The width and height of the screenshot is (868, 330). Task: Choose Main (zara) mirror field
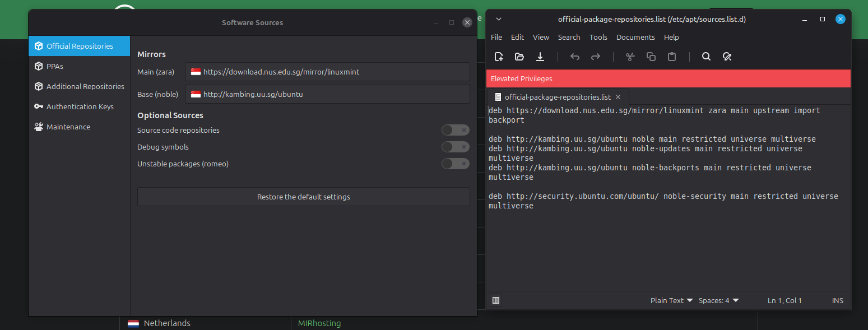327,72
